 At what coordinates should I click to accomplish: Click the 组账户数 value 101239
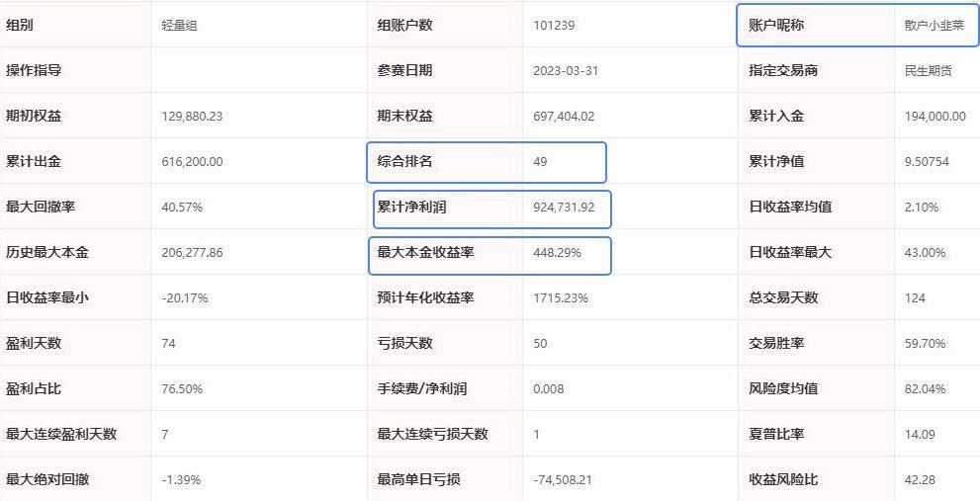(554, 26)
